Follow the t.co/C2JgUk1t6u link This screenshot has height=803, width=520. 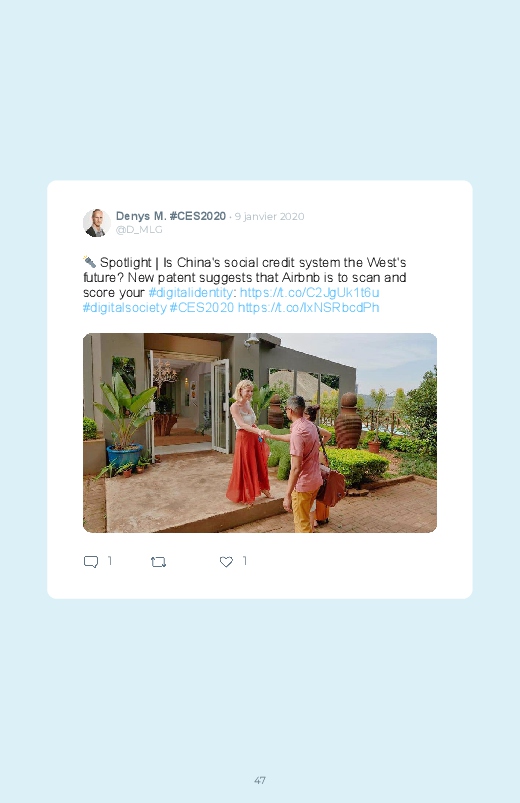pyautogui.click(x=309, y=292)
